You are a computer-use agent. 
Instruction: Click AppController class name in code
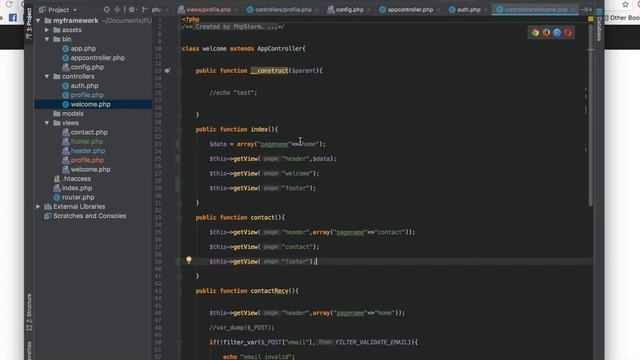coord(279,49)
